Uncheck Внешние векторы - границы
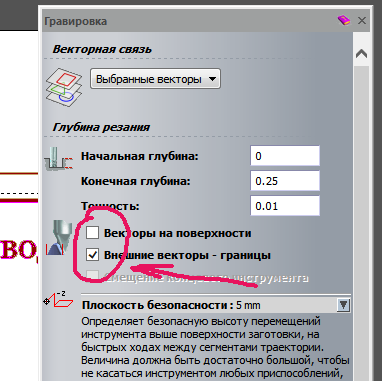382x381 pixels. [x=92, y=255]
